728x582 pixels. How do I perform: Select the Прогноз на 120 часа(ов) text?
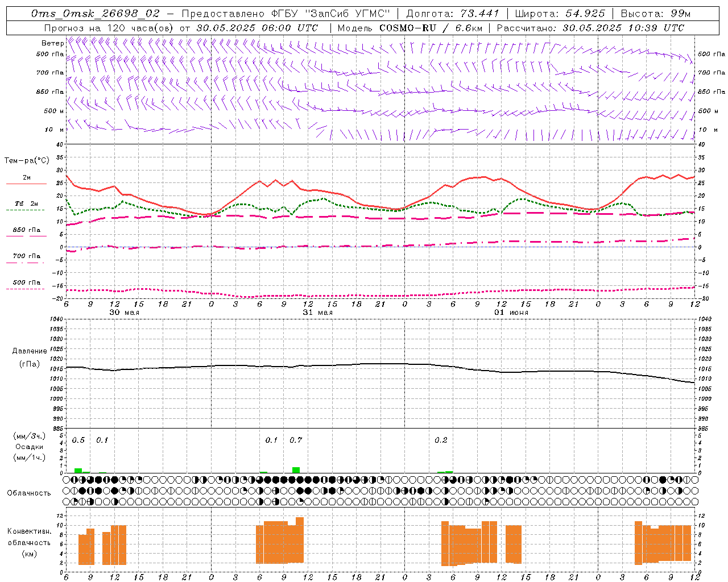tap(109, 28)
